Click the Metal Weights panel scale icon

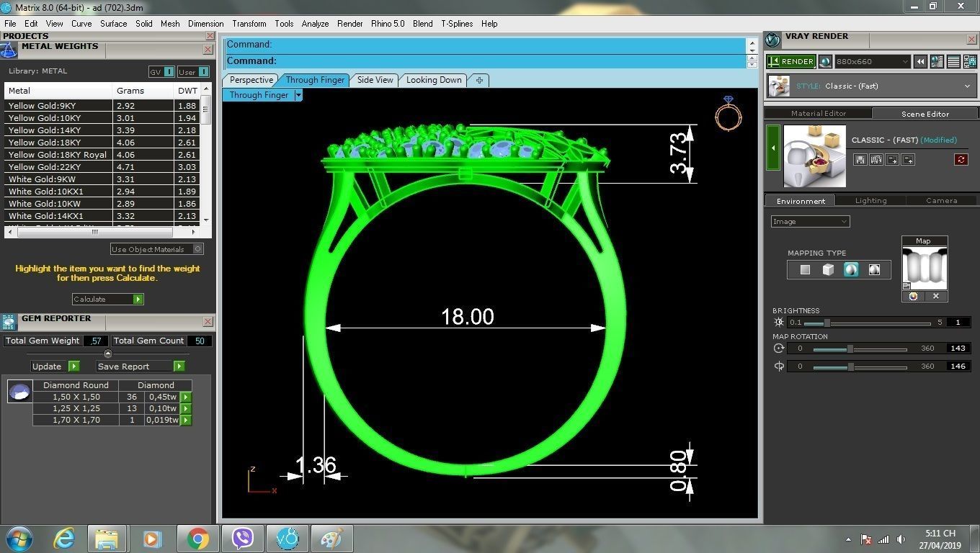tap(9, 50)
